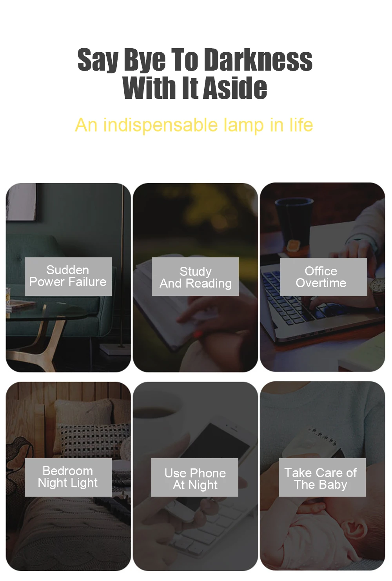
Task: Click the wristwatch on typing hand
Action: [378, 286]
